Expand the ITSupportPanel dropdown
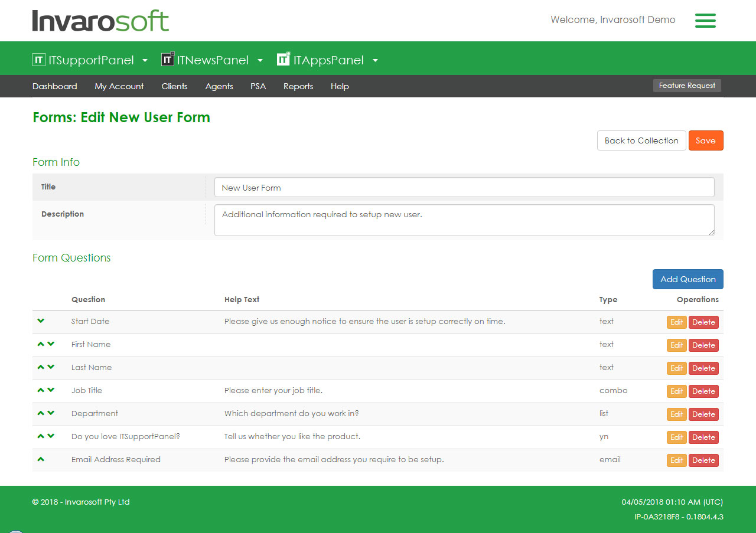The height and width of the screenshot is (533, 756). (x=145, y=60)
